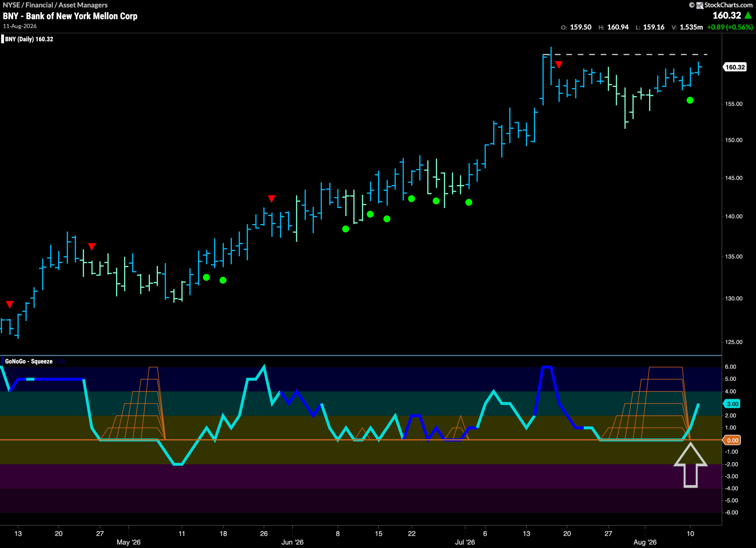Click the NYSE / Financial / Asset Managers breadcrumb
This screenshot has height=548, width=756.
pyautogui.click(x=55, y=5)
